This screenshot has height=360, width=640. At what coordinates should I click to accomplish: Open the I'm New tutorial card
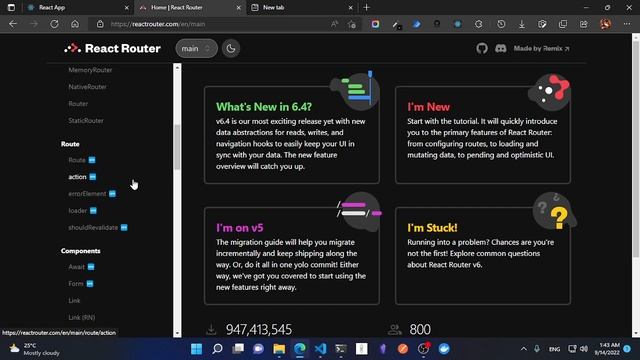point(482,135)
